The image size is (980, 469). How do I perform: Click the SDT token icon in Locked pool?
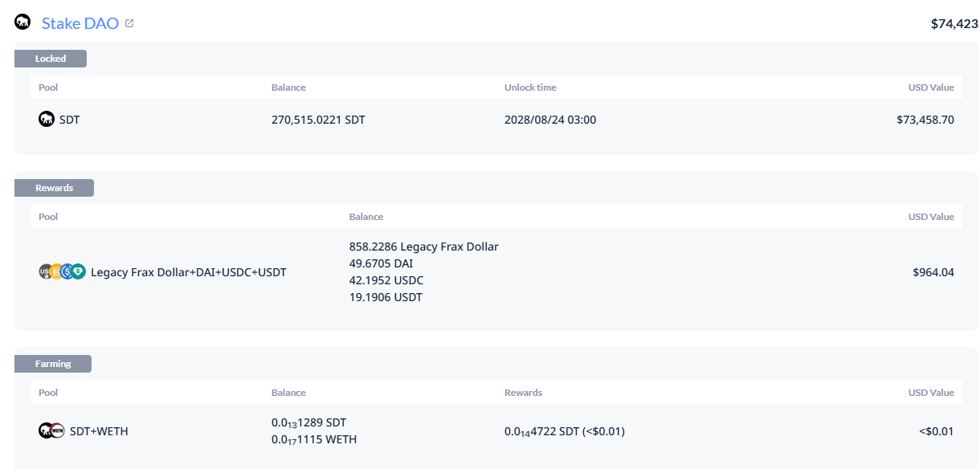[47, 120]
